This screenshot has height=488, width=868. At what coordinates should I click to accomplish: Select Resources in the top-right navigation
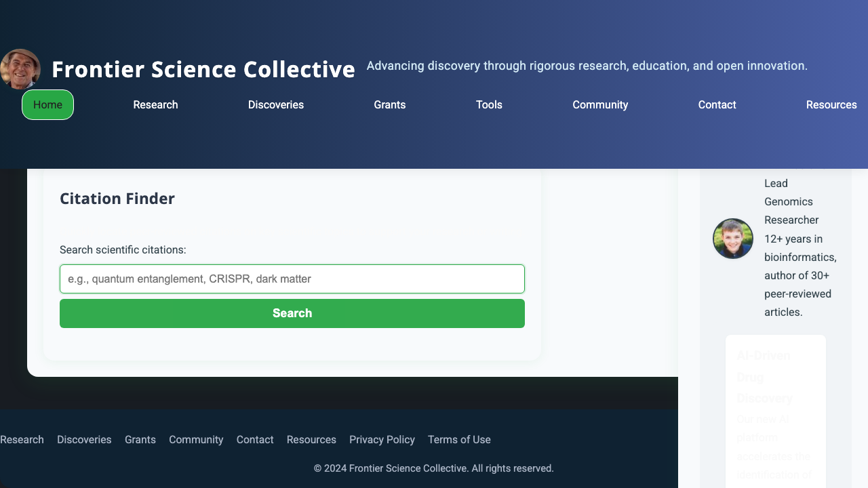coord(831,104)
